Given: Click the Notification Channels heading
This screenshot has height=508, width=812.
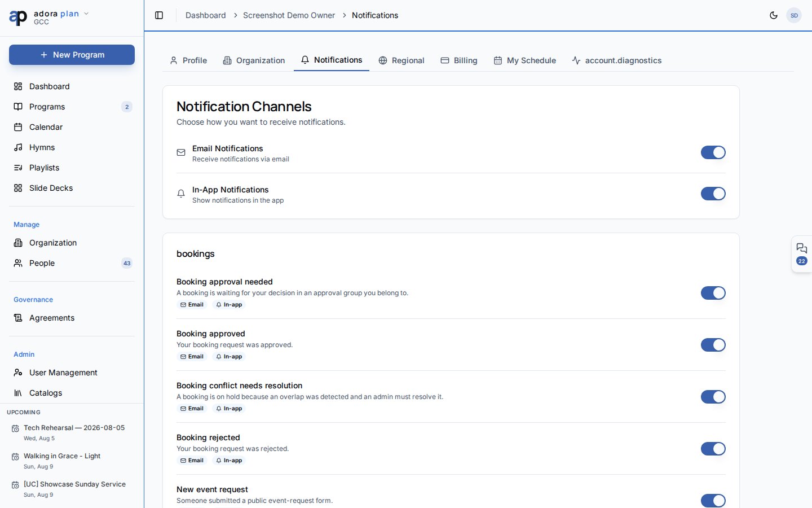Looking at the screenshot, I should pyautogui.click(x=244, y=106).
